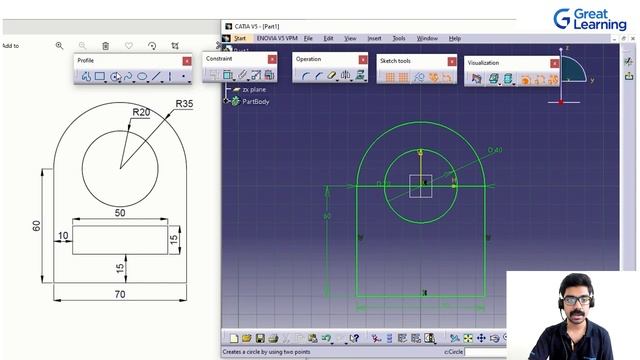Select the Profile polyline tool
The height and width of the screenshot is (360, 640).
tap(86, 76)
